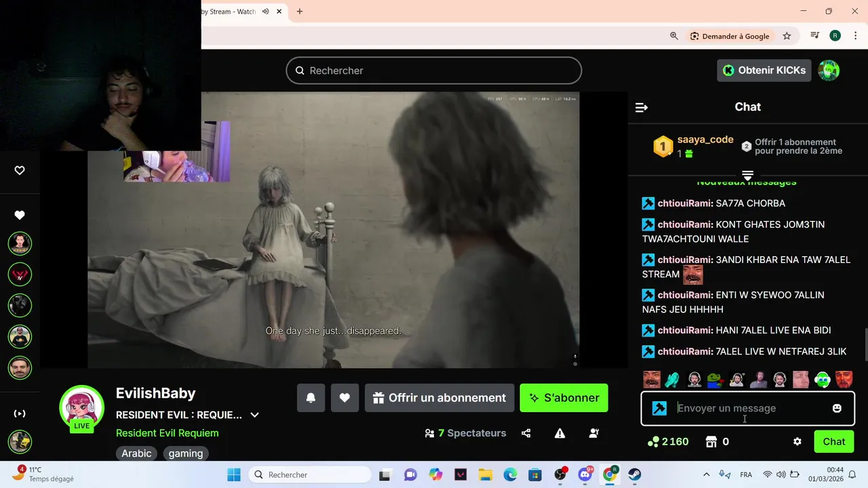Toggle follow with the heart button

[x=344, y=398]
